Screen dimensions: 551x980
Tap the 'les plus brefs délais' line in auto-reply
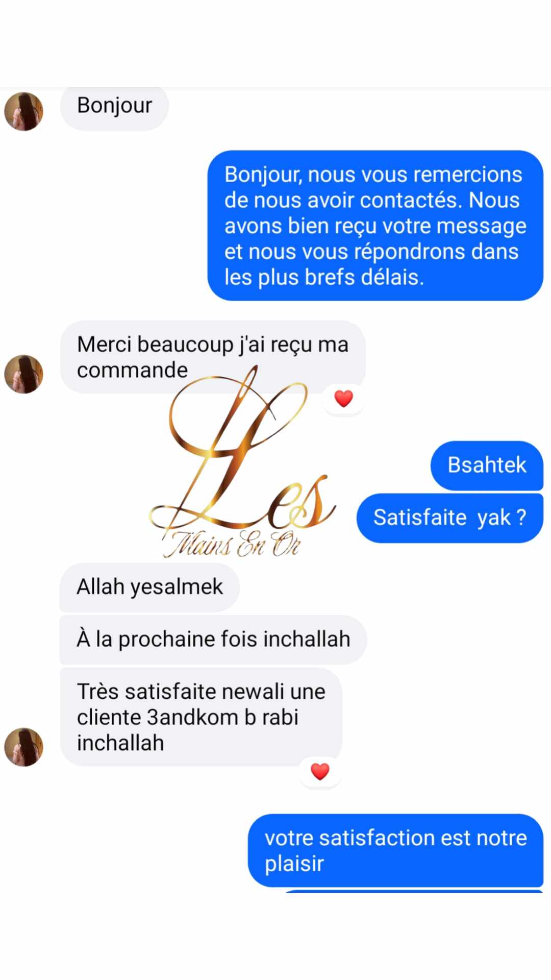(324, 278)
